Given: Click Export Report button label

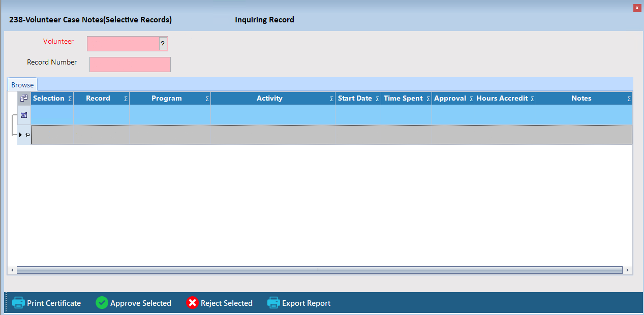Looking at the screenshot, I should (306, 303).
